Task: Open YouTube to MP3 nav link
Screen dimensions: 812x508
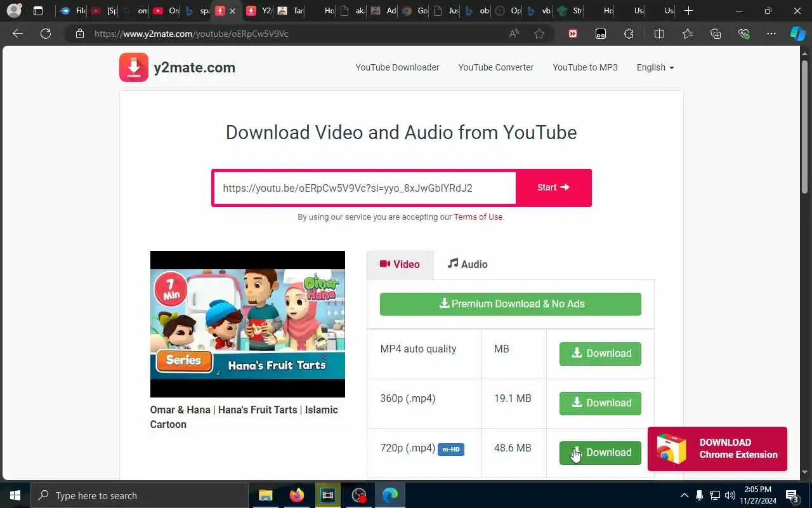Action: (585, 67)
